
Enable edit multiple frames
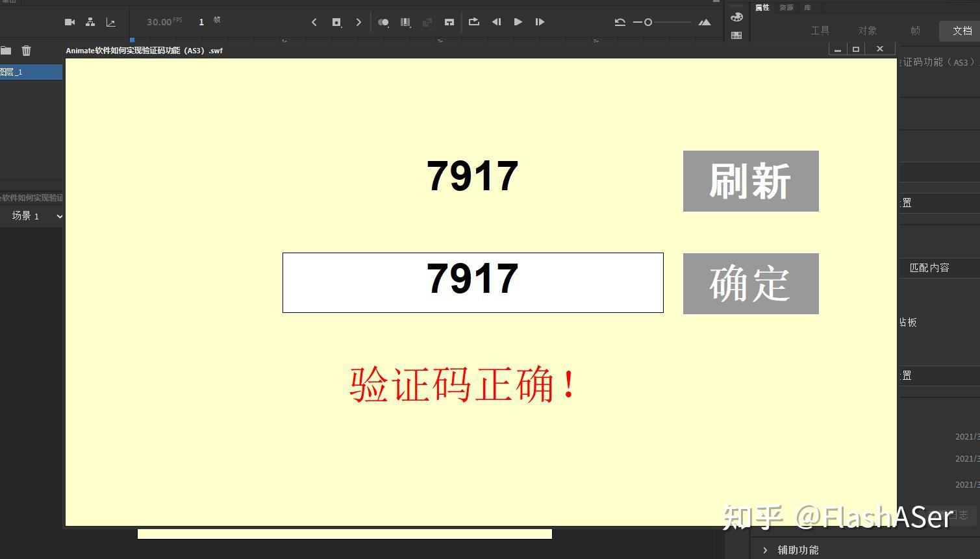(427, 21)
